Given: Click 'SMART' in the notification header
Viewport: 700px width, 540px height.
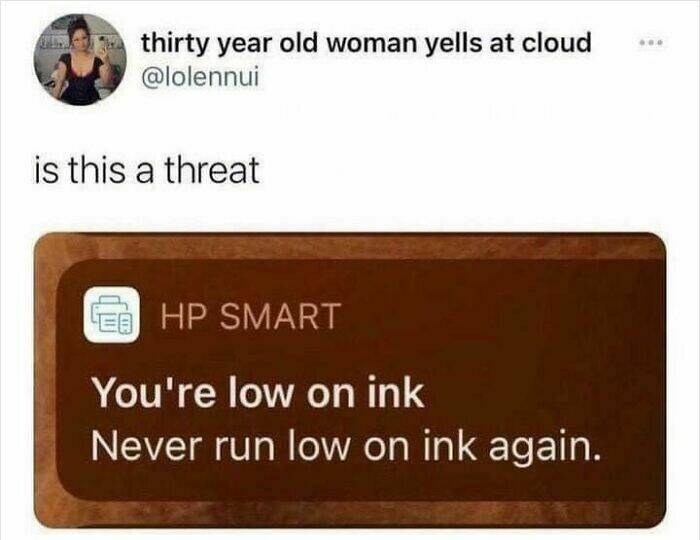Looking at the screenshot, I should point(280,316).
